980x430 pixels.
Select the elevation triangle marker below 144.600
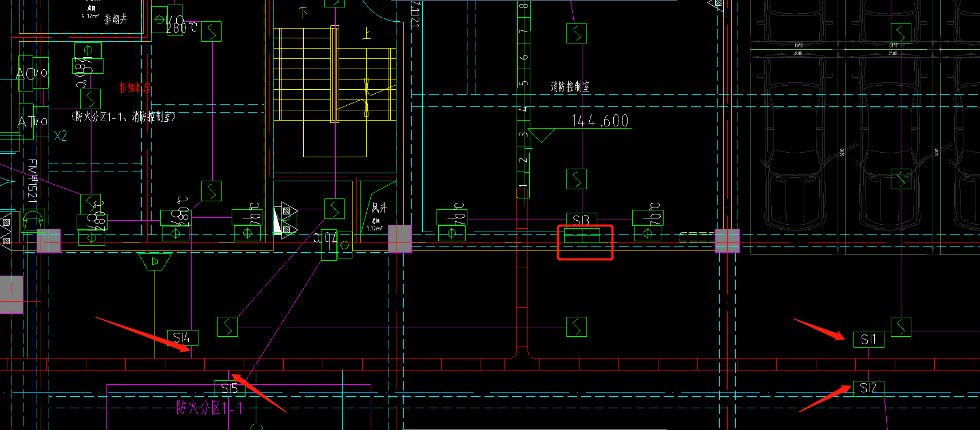pyautogui.click(x=542, y=136)
